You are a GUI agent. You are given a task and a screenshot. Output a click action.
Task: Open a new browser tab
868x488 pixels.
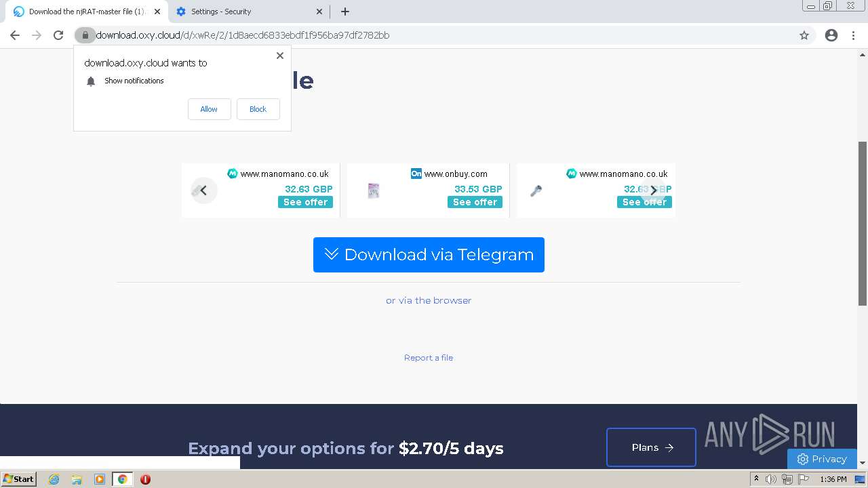point(344,12)
